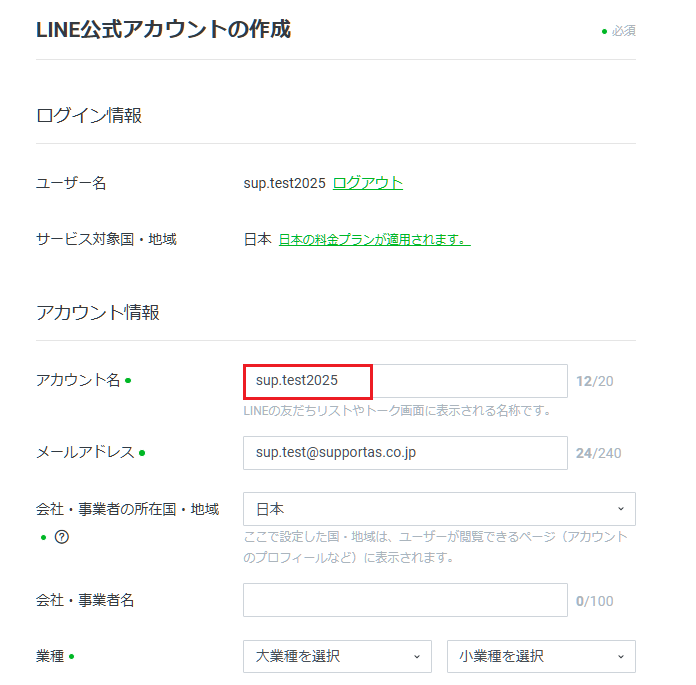This screenshot has width=696, height=685.
Task: Click the メールアドレス field label
Action: [x=85, y=452]
